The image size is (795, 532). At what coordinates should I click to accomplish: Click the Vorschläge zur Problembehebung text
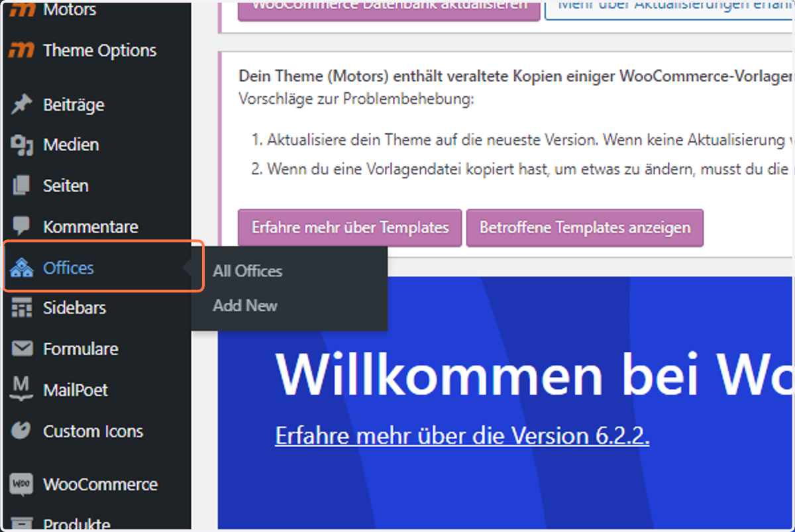tap(356, 99)
